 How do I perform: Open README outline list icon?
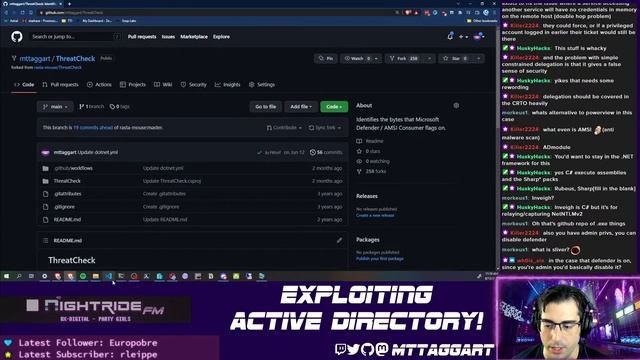tap(45, 240)
